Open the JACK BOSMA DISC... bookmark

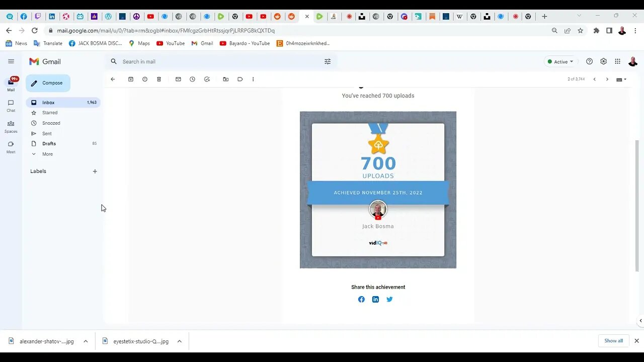[x=95, y=43]
